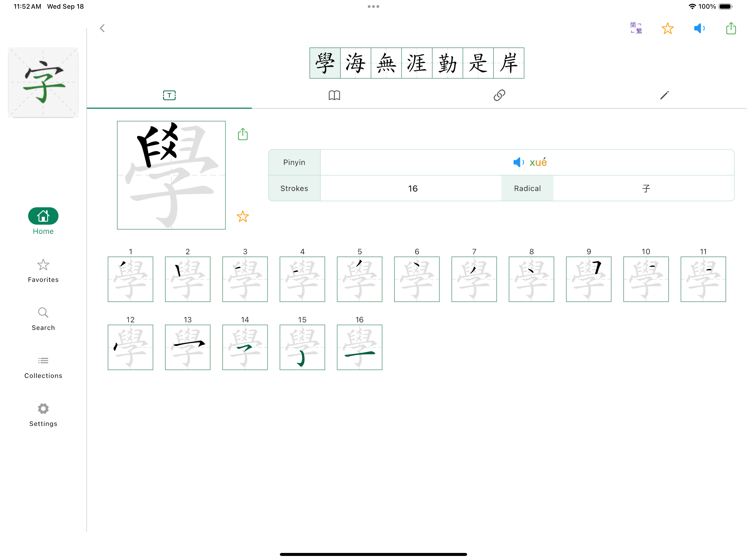Viewport: 747px width, 560px height.
Task: View stroke 10 thumbnail
Action: pyautogui.click(x=646, y=279)
